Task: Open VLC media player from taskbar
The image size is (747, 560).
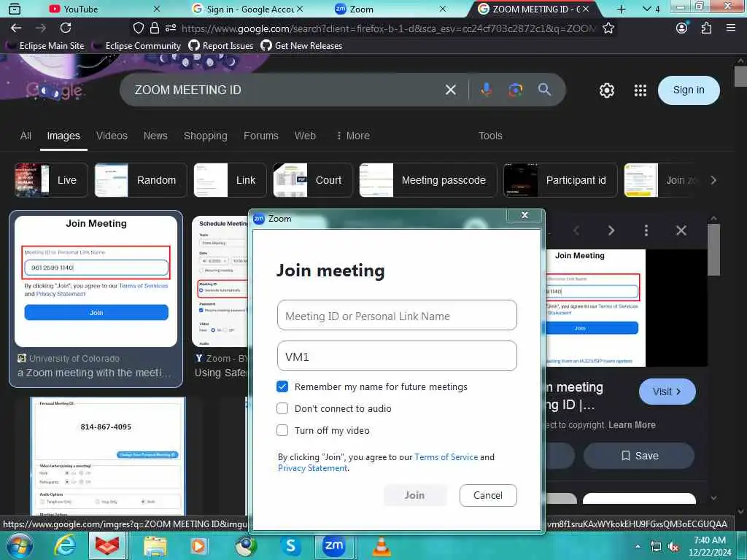Action: [381, 545]
